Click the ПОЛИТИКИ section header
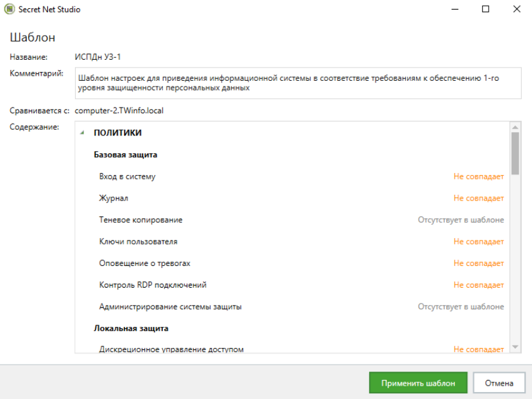Viewport: 532px width, 399px height. 118,132
